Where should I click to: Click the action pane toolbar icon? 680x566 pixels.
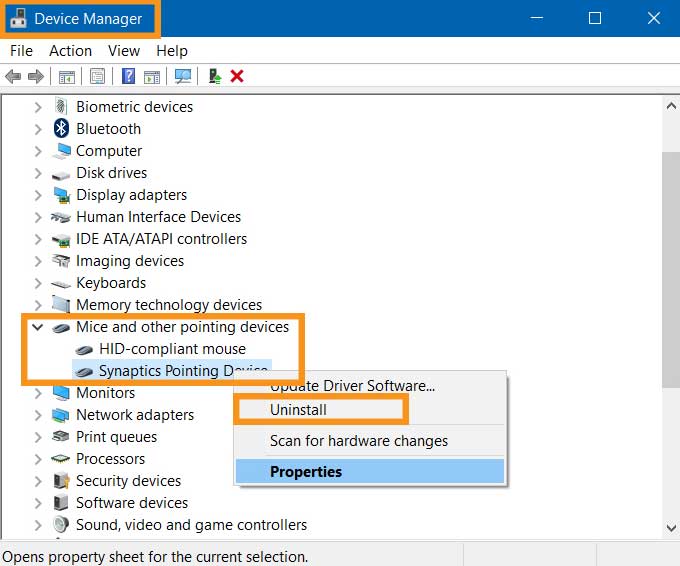coord(152,77)
